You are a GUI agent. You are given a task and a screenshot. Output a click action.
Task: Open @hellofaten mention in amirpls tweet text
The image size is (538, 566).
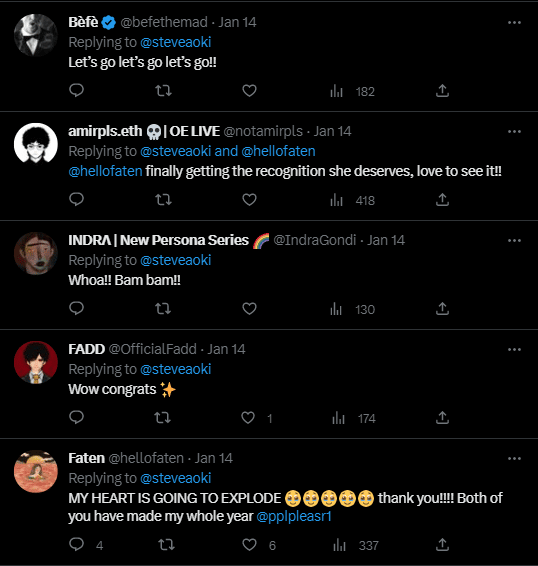tap(105, 171)
